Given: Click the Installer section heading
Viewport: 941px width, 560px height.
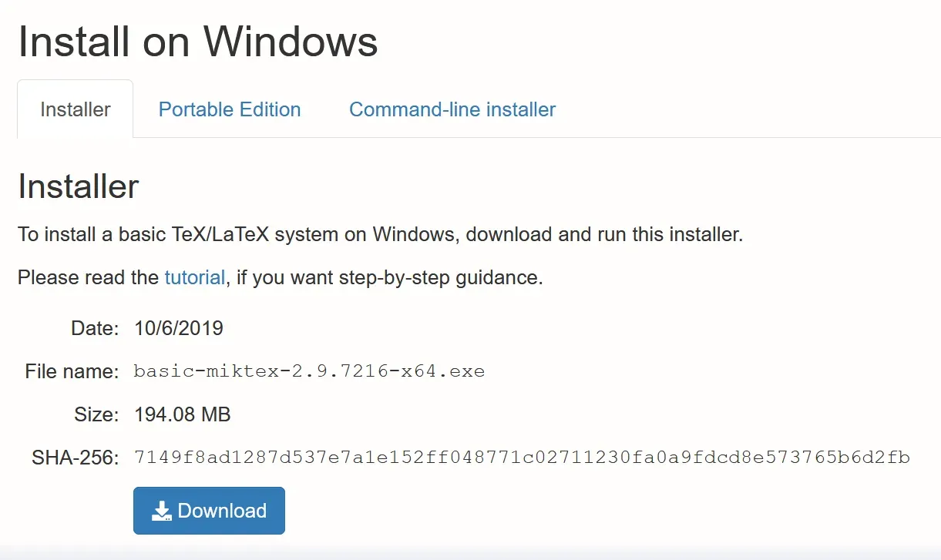Looking at the screenshot, I should (x=79, y=186).
